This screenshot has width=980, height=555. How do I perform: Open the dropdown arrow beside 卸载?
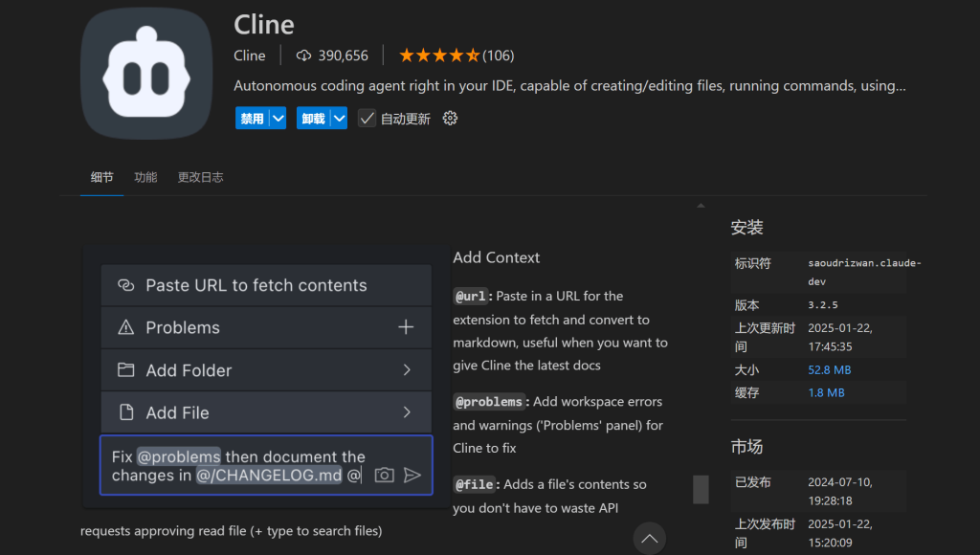pos(338,119)
